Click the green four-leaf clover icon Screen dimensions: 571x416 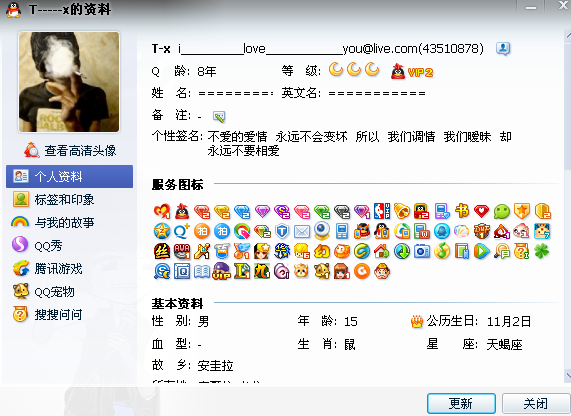click(x=542, y=251)
